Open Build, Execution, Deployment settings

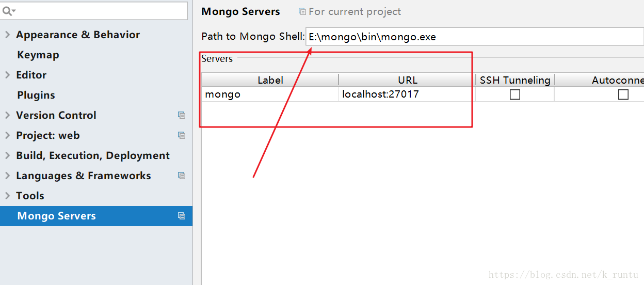(93, 155)
